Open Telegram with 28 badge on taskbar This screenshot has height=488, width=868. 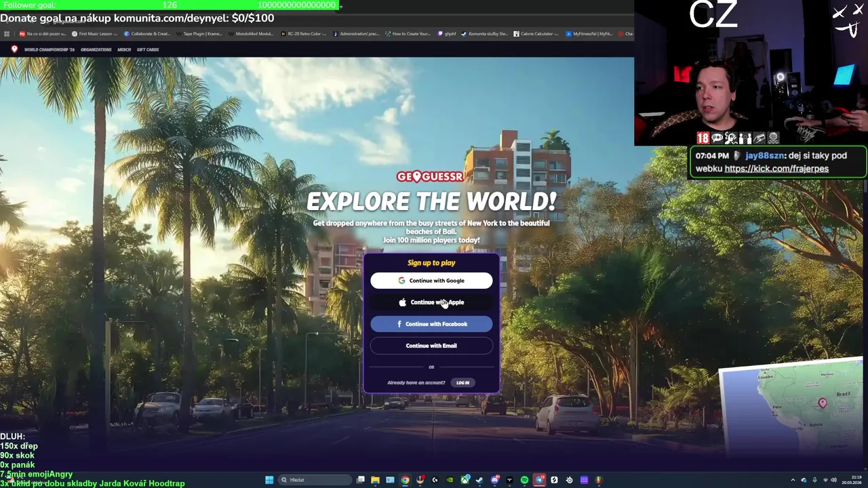540,480
